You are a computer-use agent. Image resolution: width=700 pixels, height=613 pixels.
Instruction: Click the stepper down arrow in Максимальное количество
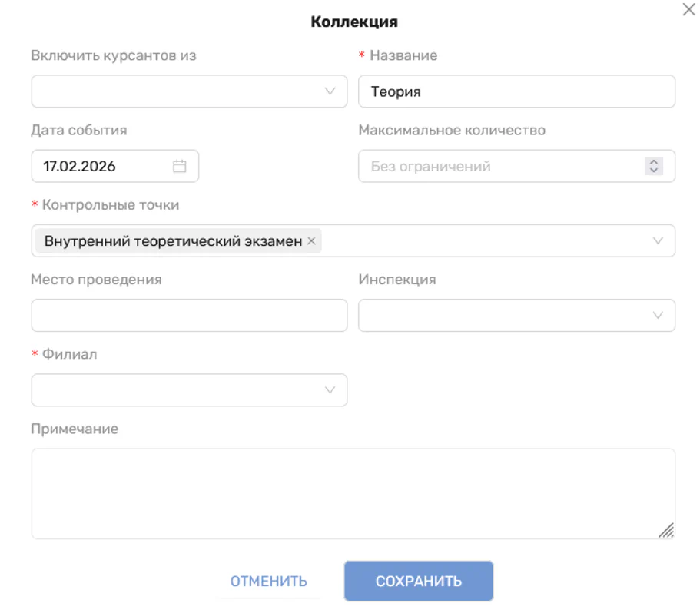click(652, 170)
